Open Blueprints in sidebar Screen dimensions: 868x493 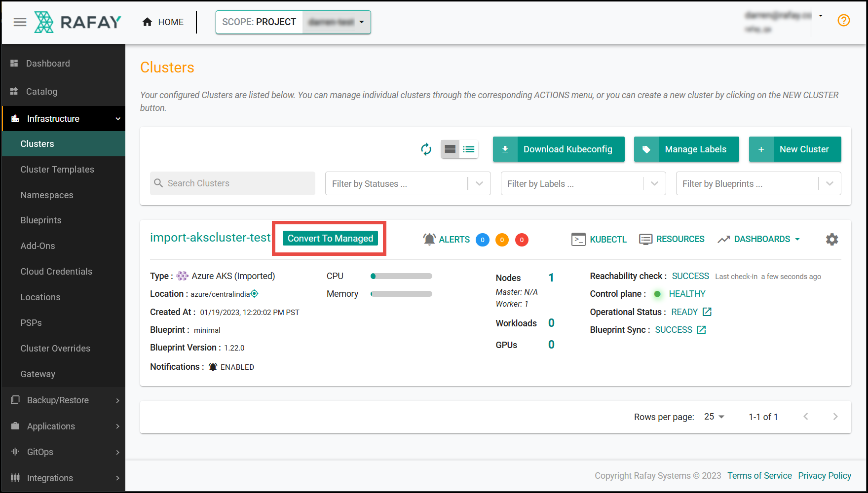click(64, 220)
